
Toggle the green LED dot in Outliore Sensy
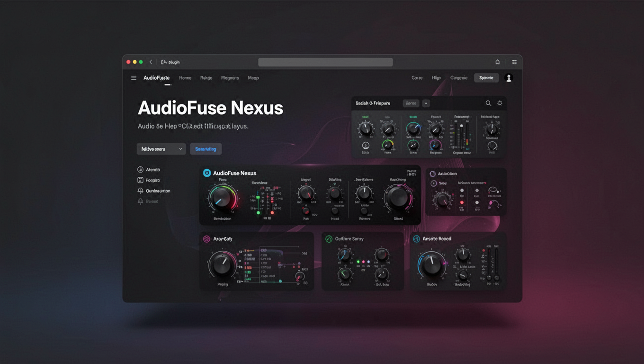[358, 261]
